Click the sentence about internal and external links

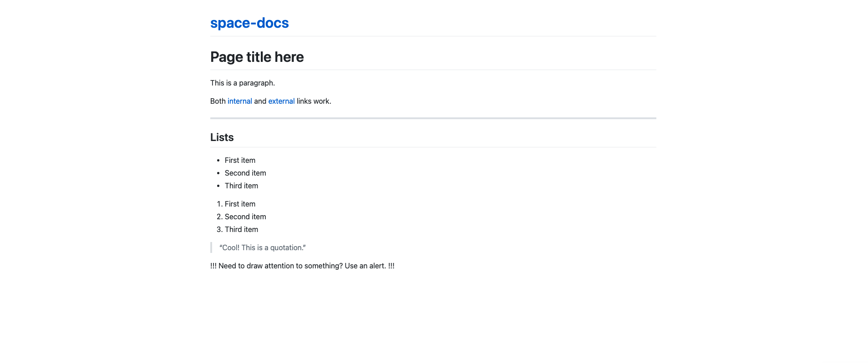270,101
